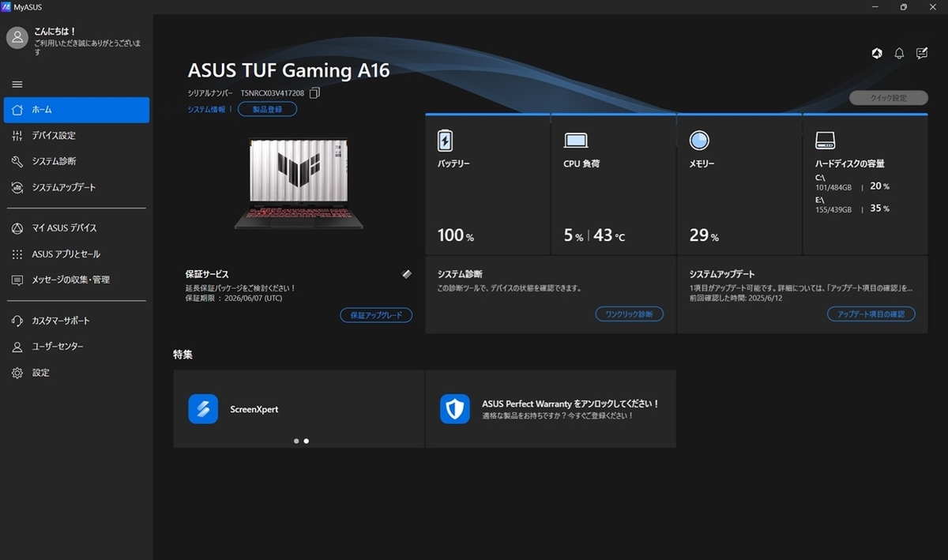Select マイ ASUS デバイス
This screenshot has height=560, width=948.
click(77, 228)
